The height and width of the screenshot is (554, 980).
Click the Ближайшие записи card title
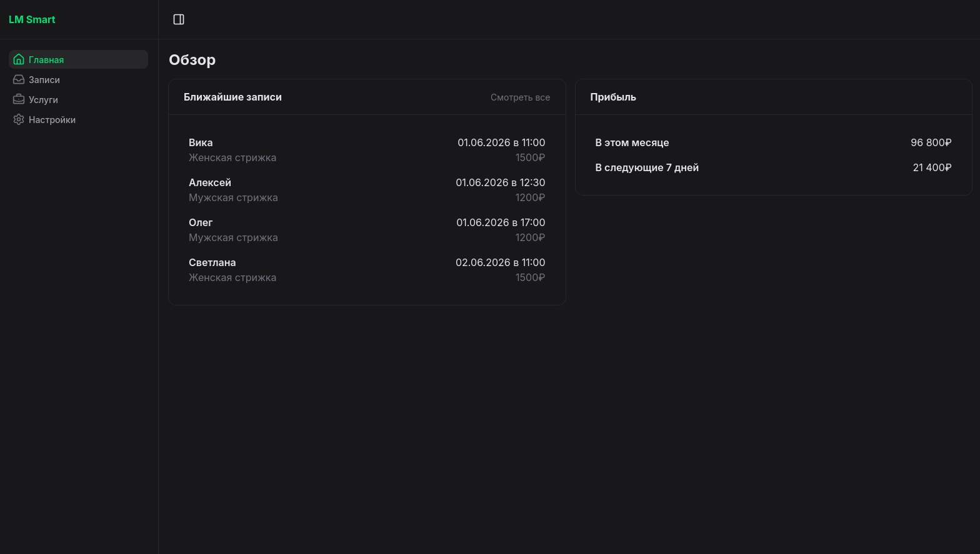point(232,97)
